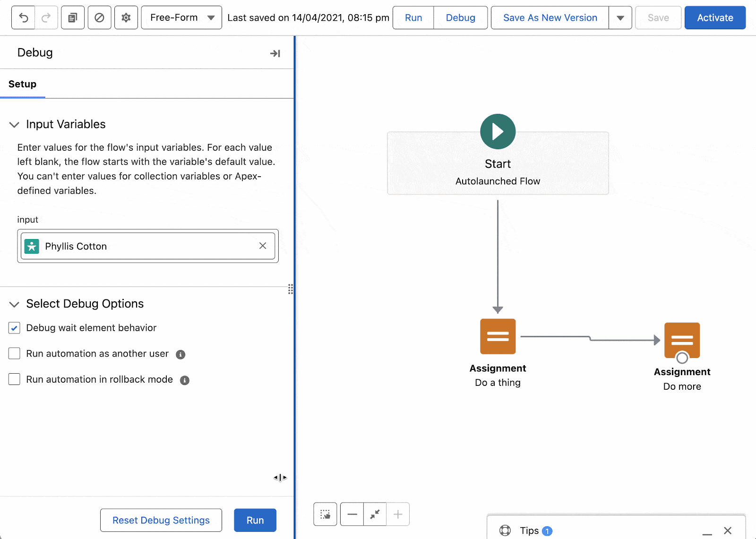This screenshot has width=756, height=539.
Task: Collapse the Input Variables section
Action: [14, 124]
